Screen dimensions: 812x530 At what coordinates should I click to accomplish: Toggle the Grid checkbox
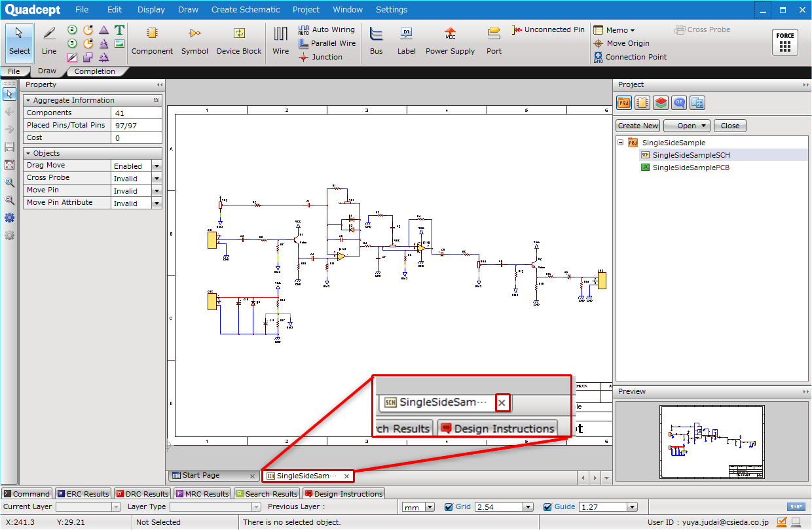coord(449,506)
